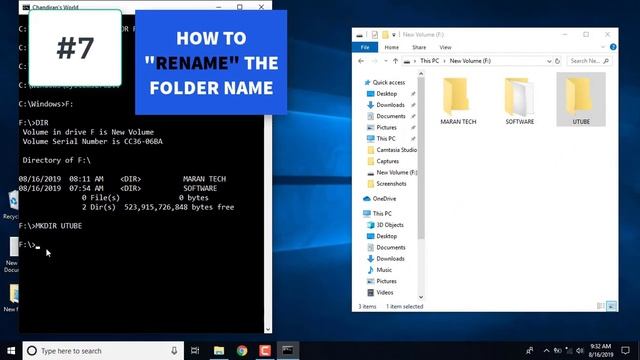
Task: Click This PC in address breadcrumb
Action: [x=429, y=61]
